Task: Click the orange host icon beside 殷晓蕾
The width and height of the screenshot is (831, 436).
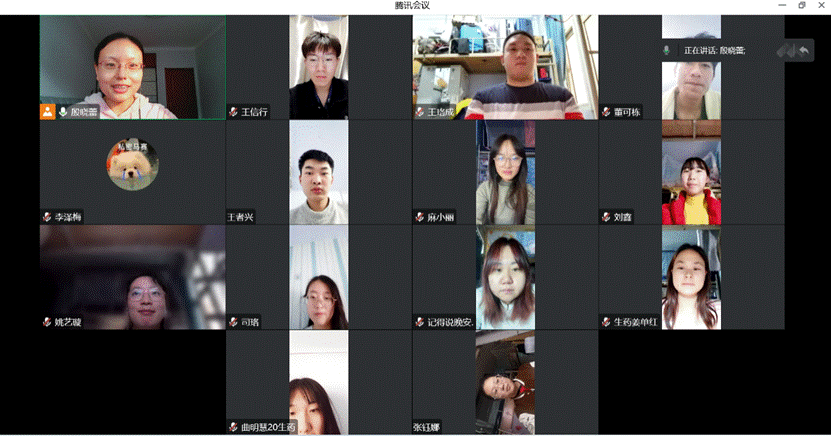Action: [48, 111]
